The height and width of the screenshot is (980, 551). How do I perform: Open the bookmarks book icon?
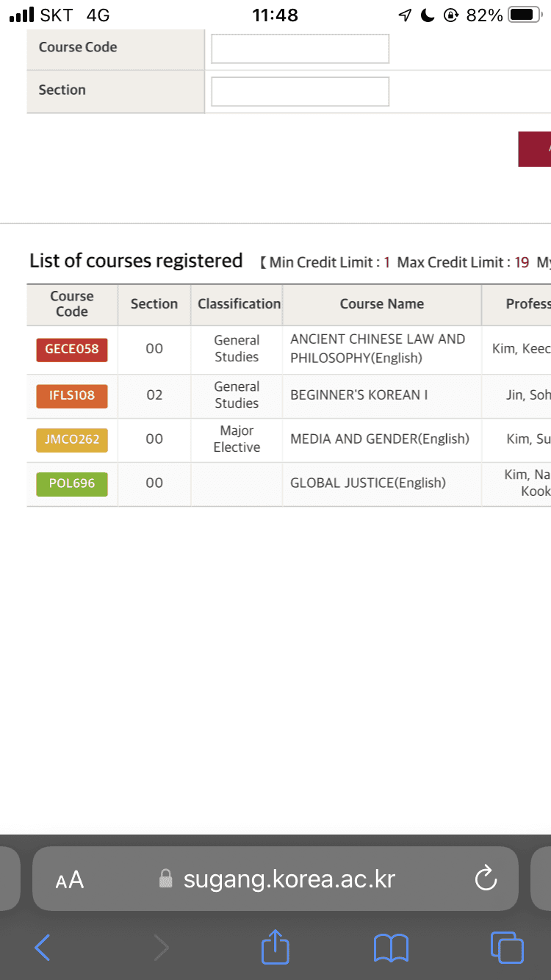[x=391, y=948]
